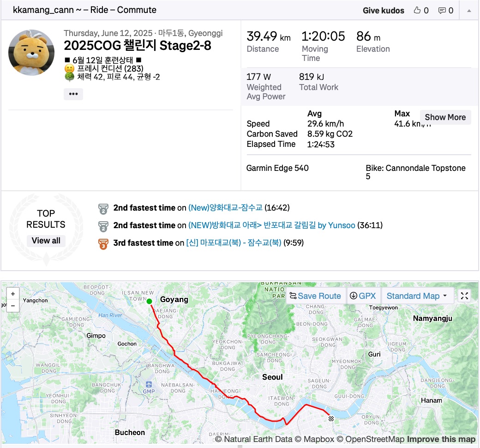Click the checkered route finish marker
The width and height of the screenshot is (480, 448).
(331, 418)
